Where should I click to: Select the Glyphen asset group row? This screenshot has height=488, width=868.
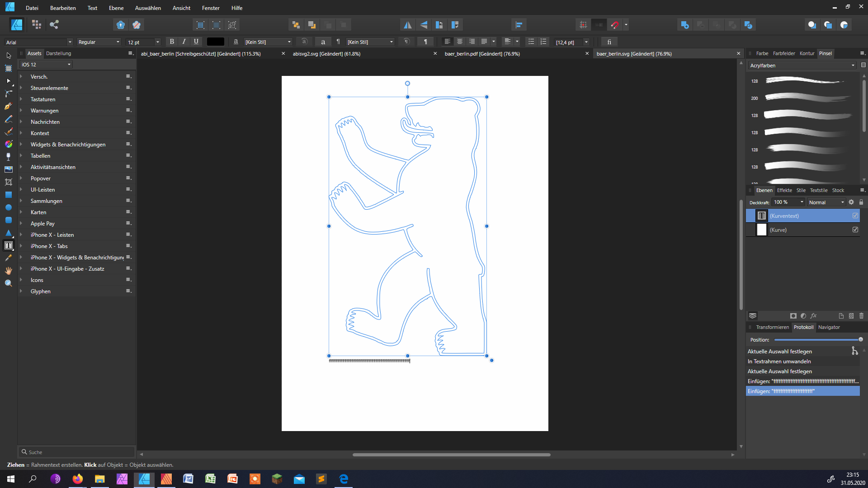77,291
